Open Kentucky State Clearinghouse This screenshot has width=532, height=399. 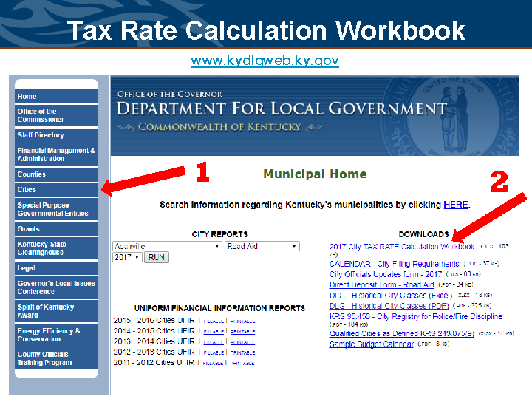pos(56,248)
